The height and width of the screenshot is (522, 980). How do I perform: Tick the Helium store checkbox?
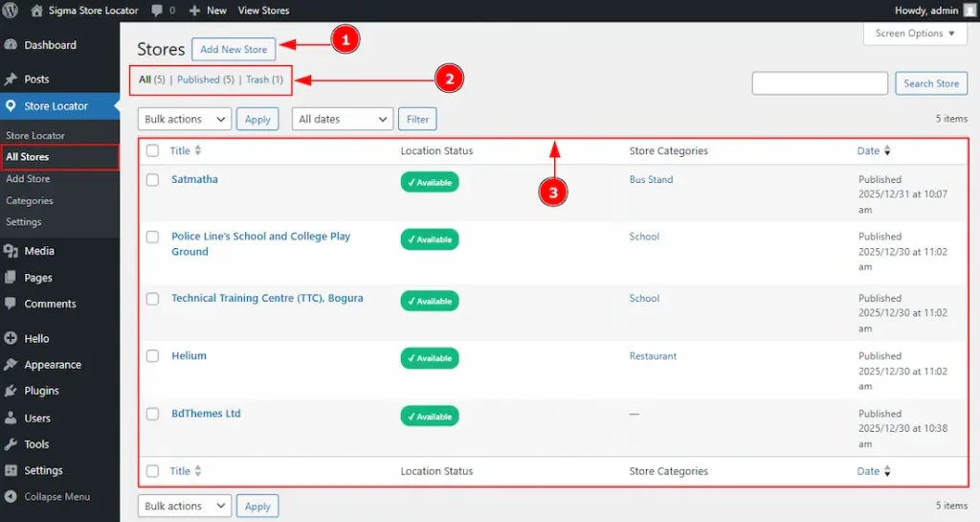(x=152, y=356)
